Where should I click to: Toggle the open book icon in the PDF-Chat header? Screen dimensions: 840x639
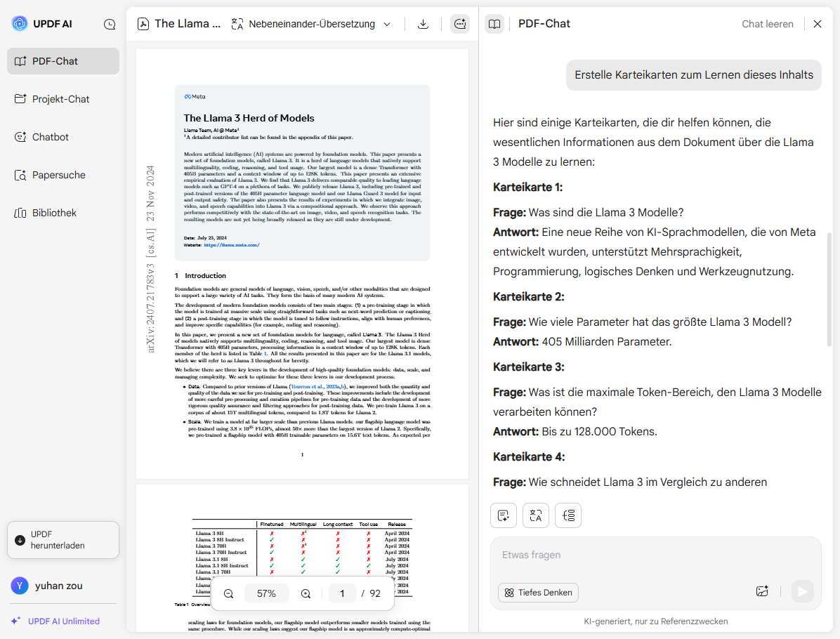(x=494, y=24)
